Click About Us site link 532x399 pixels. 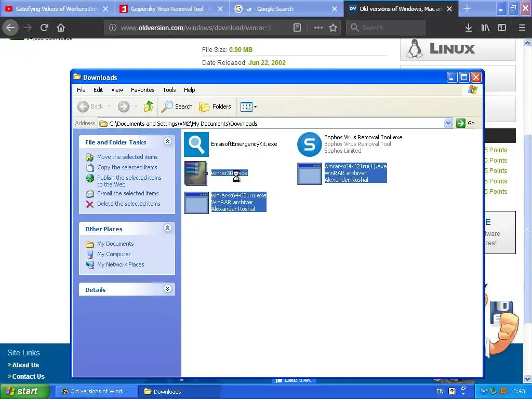pos(25,365)
